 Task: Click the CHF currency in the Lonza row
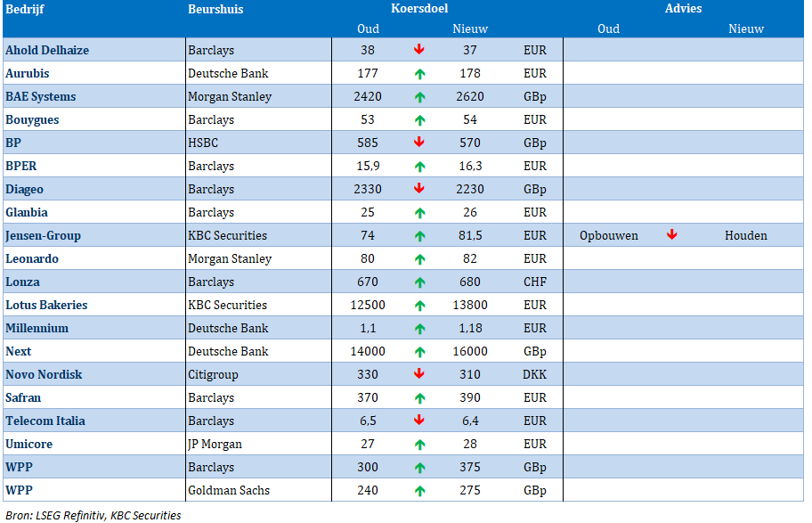(535, 282)
